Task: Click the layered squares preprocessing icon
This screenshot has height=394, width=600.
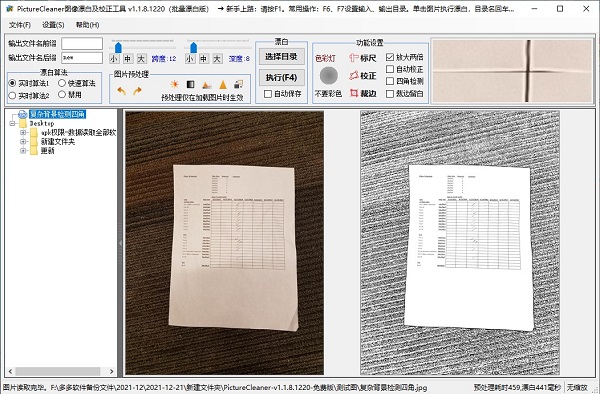Action: 239,84
